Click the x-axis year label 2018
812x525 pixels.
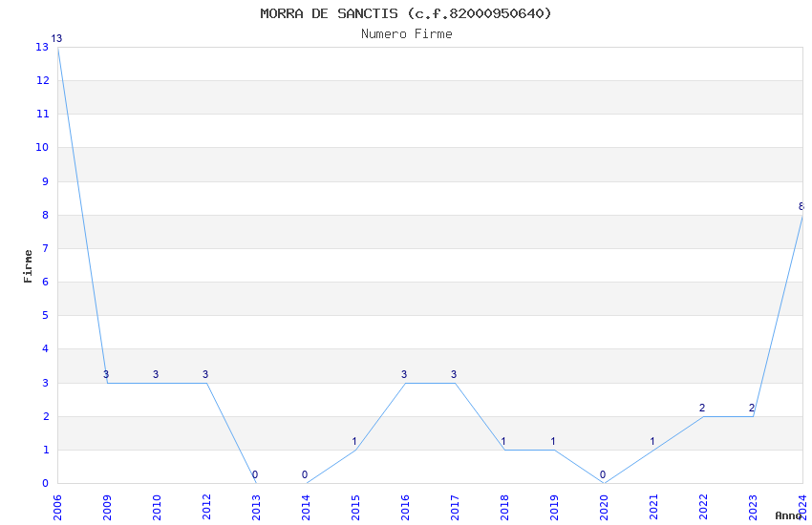(504, 507)
